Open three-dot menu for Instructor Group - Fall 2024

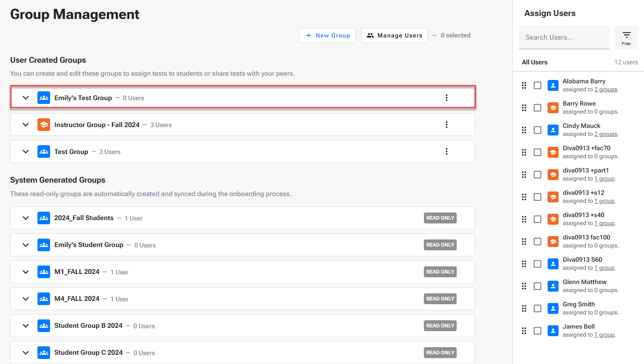click(446, 125)
